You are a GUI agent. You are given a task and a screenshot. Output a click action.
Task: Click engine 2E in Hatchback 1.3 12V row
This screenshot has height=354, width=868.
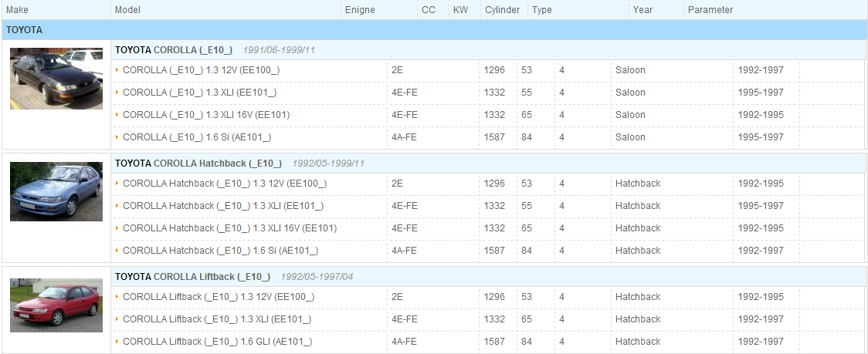[397, 183]
